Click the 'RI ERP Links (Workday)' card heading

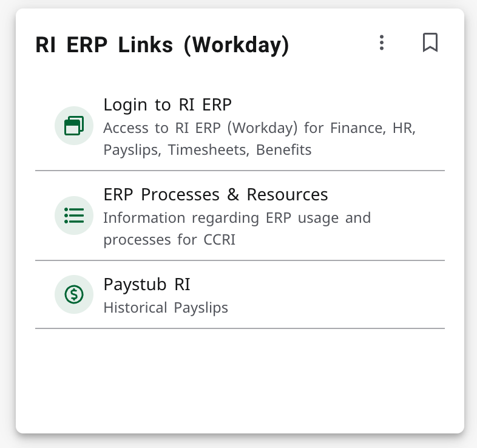pyautogui.click(x=162, y=46)
